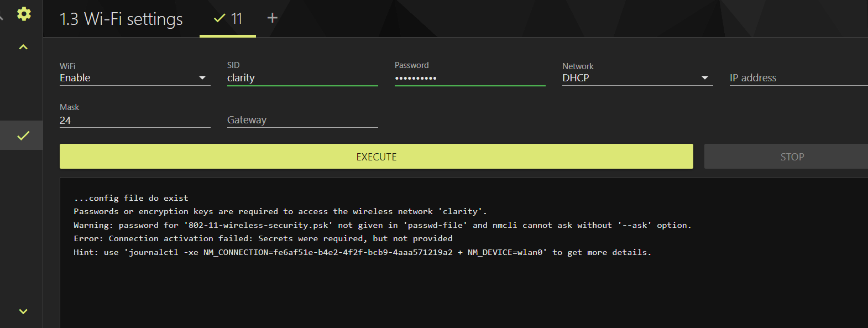The width and height of the screenshot is (868, 328).
Task: Edit the Mask field showing 24
Action: click(134, 120)
